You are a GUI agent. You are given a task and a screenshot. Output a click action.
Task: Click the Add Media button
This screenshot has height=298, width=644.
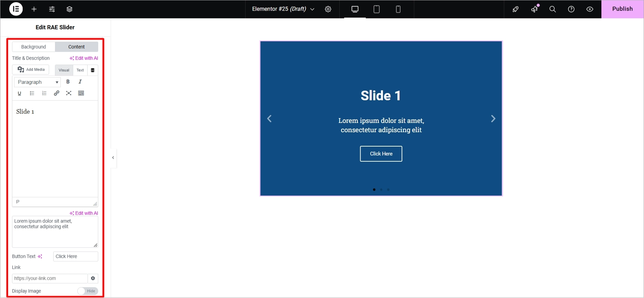(31, 70)
